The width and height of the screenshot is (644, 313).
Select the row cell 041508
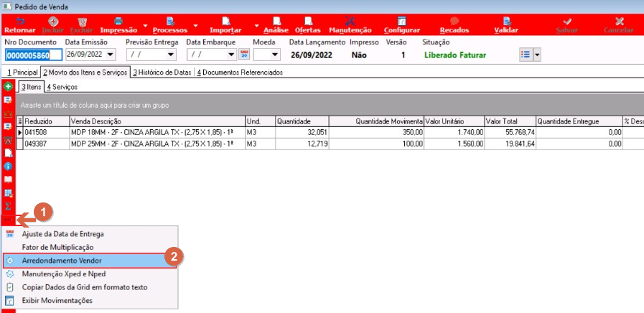(x=47, y=133)
